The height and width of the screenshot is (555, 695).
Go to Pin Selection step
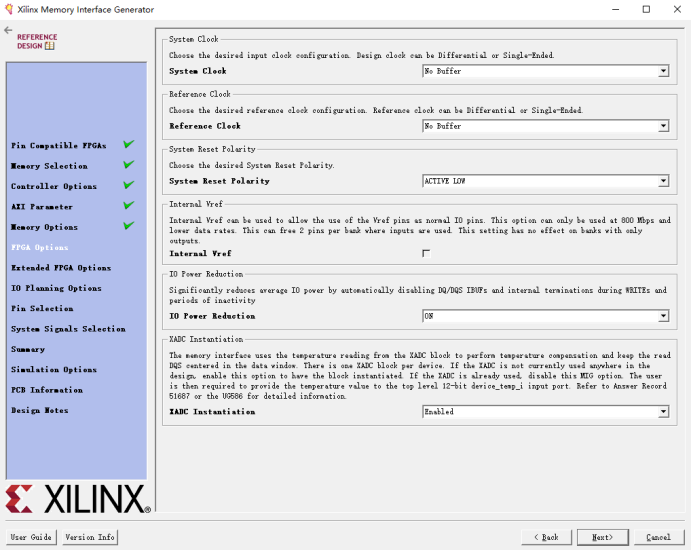tap(42, 309)
